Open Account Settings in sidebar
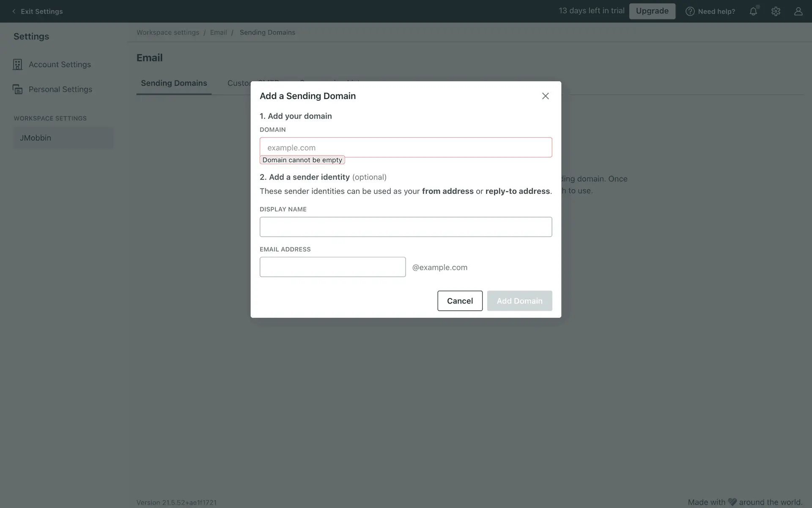The image size is (812, 508). click(60, 64)
